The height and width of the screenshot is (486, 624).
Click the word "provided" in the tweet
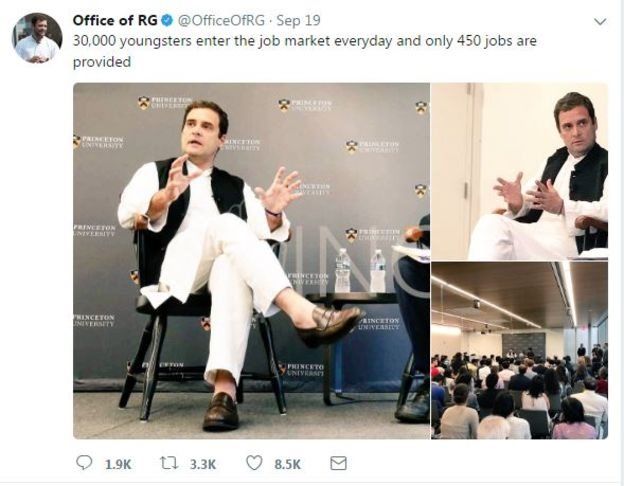pos(102,62)
